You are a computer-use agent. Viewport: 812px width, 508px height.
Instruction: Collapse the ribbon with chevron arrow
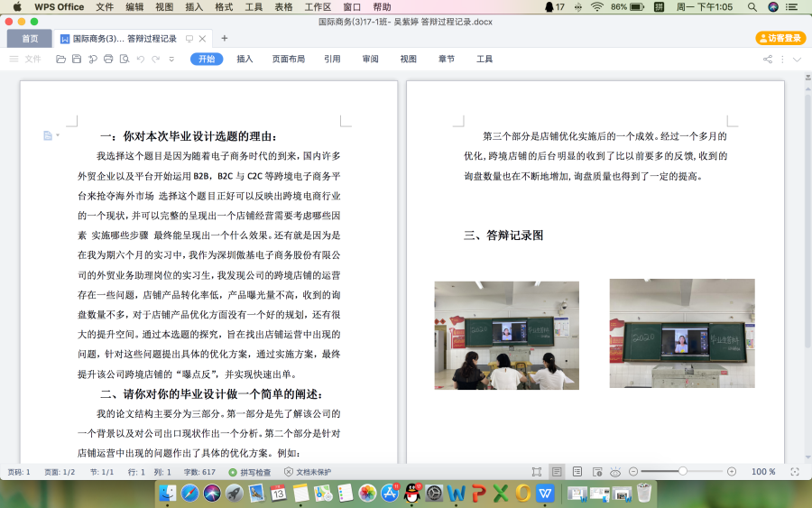click(x=797, y=59)
